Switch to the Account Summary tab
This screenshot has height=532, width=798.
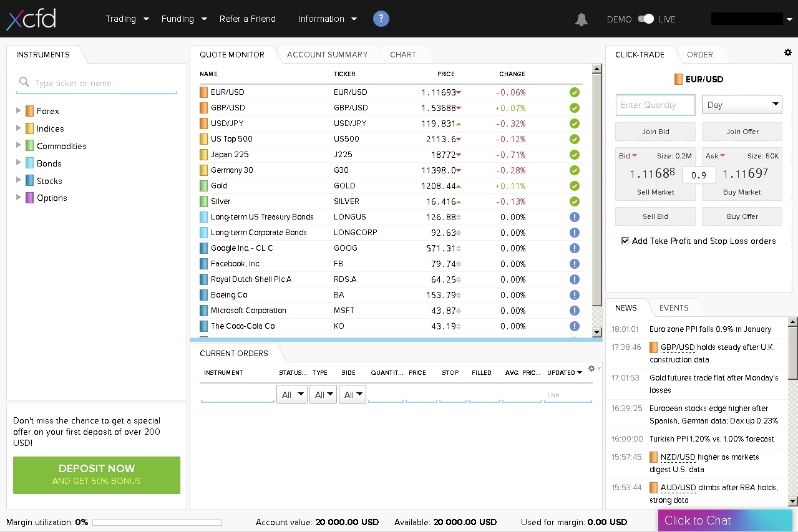click(327, 54)
